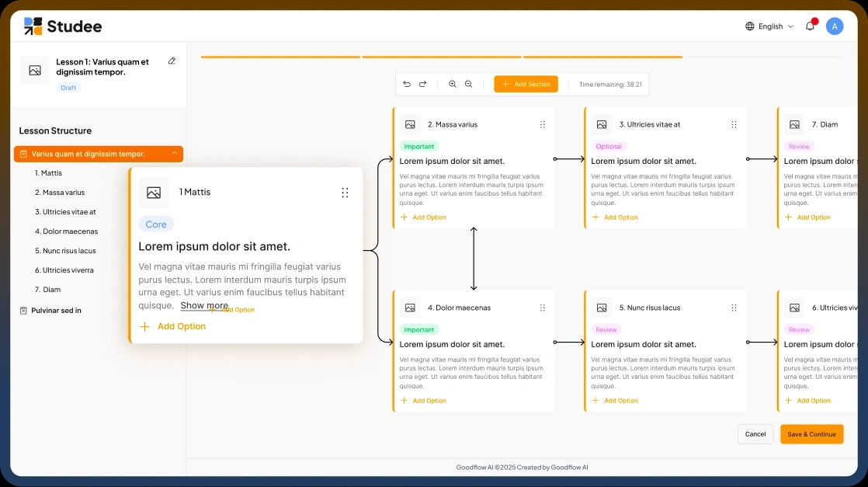Select the Redo icon in the toolbar
This screenshot has height=487, width=868.
coord(423,84)
